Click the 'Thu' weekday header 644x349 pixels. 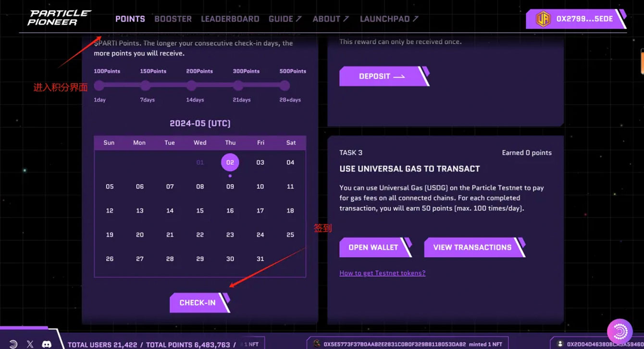230,143
